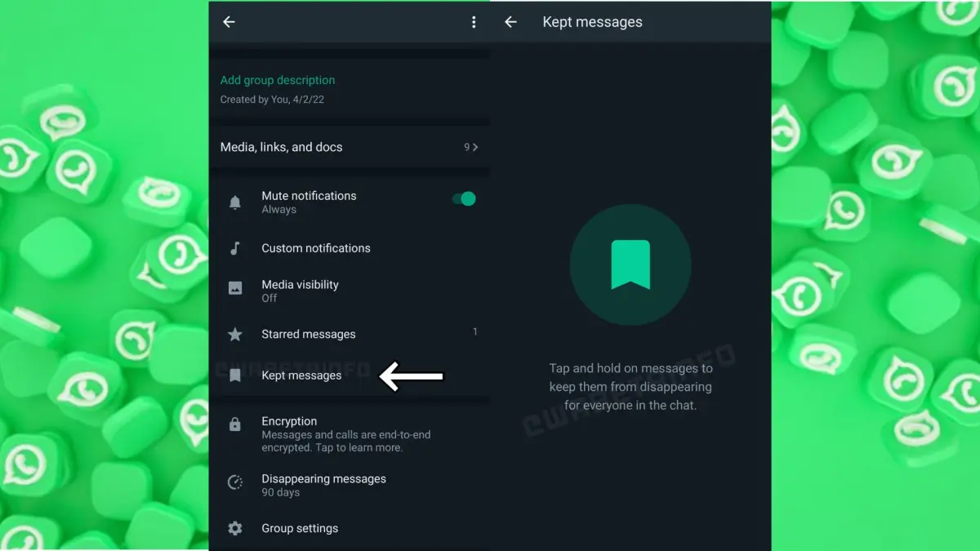Screen dimensions: 980x551
Task: Tap the bookmark icon beside Kept messages
Action: pyautogui.click(x=235, y=375)
